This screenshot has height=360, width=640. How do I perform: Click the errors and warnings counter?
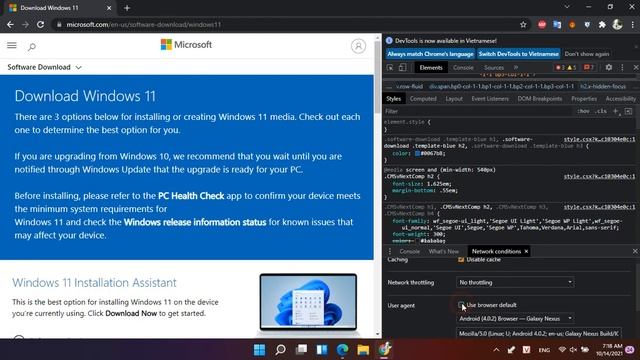[x=566, y=67]
